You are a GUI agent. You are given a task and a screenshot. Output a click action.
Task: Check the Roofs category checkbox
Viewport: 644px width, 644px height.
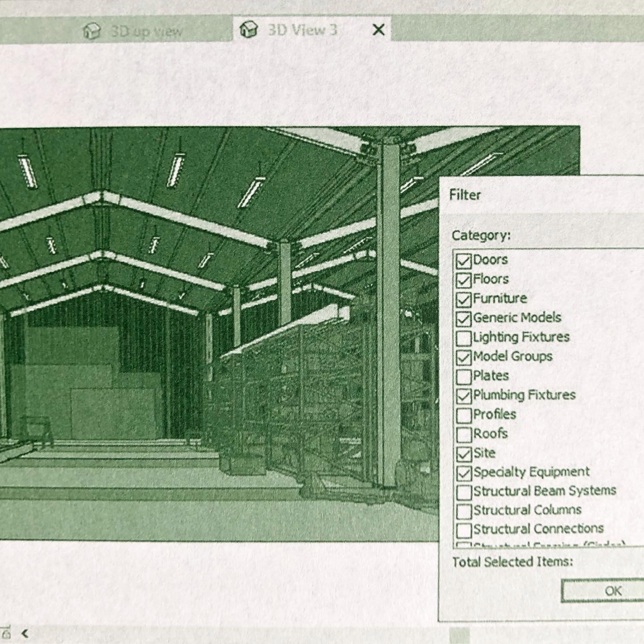click(x=464, y=434)
